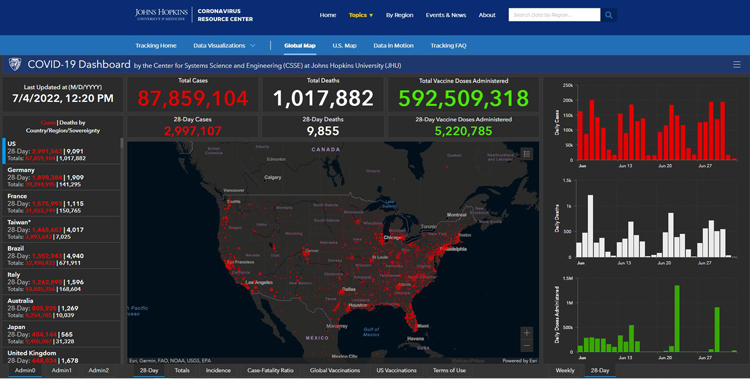Go to Tracking FAQ page

click(x=448, y=45)
